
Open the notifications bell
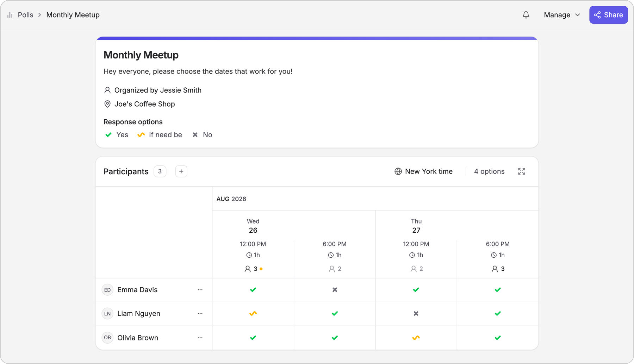[x=526, y=15]
